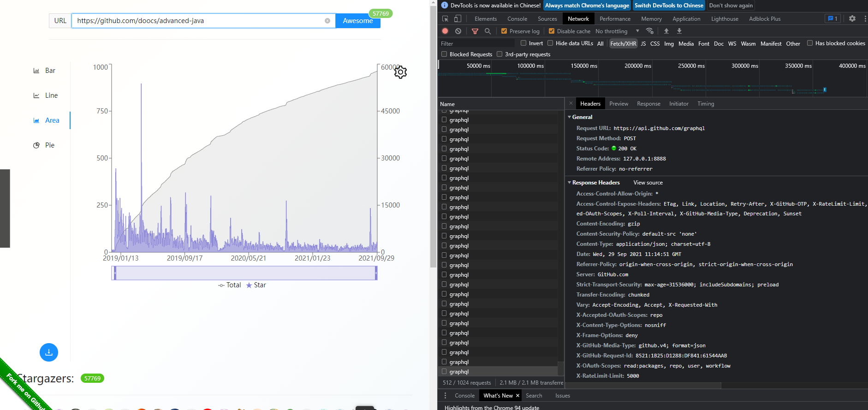Open the No throttling dropdown
Screen dimensions: 868x410
pyautogui.click(x=617, y=31)
